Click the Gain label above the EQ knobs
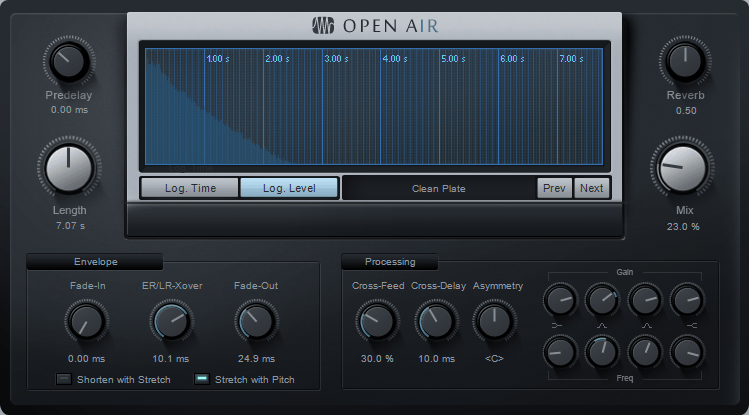This screenshot has width=749, height=415. tap(624, 272)
